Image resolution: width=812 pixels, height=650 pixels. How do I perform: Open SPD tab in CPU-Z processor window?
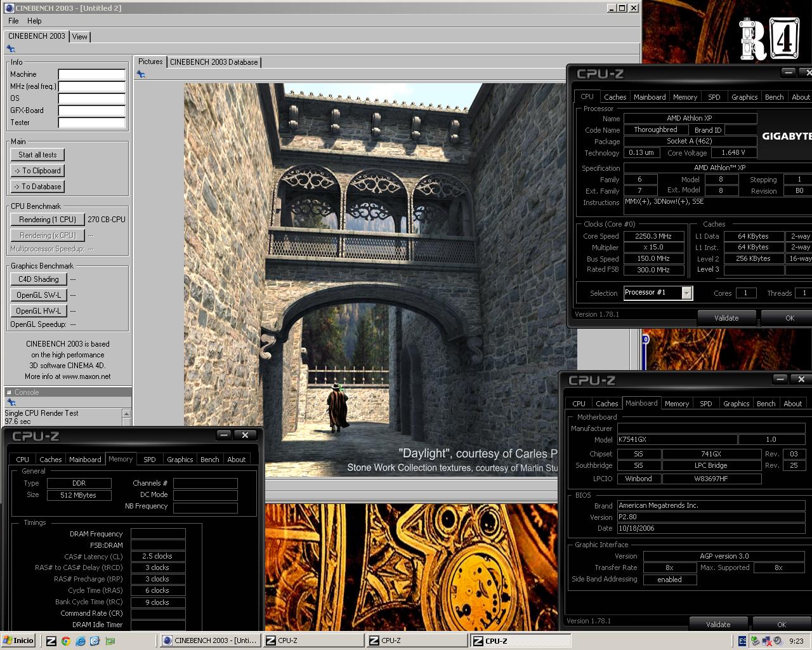point(714,97)
